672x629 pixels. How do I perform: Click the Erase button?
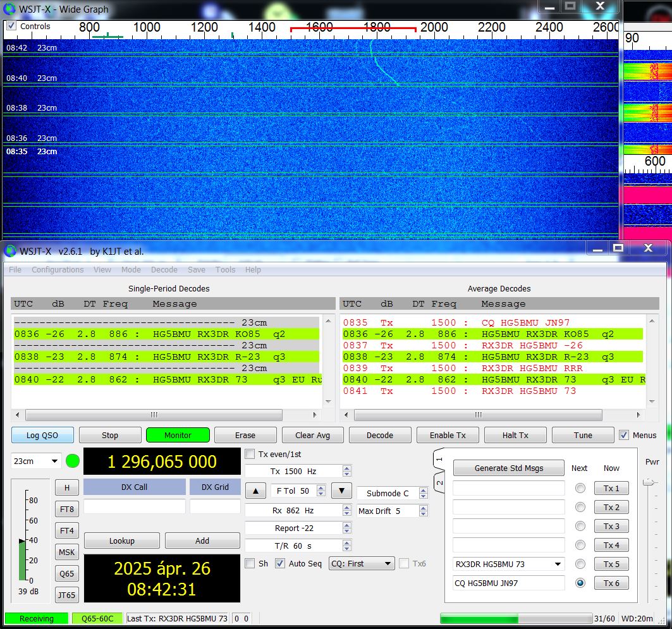[x=245, y=435]
